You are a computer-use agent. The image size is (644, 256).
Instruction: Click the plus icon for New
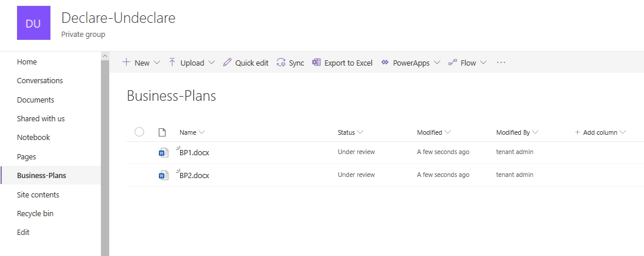pos(127,62)
